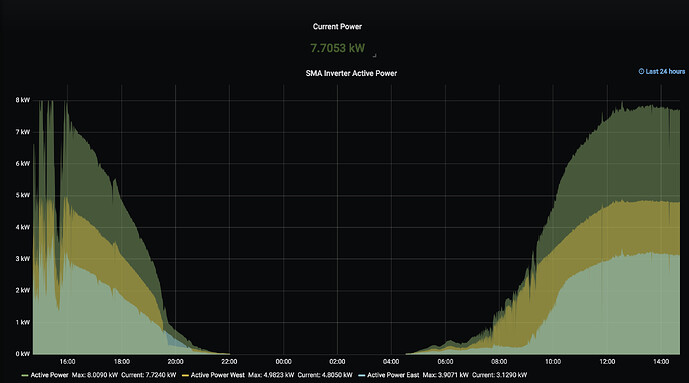Click the blue Active Power East legend swatch
Screen dimensions: 689x383
tap(361, 375)
